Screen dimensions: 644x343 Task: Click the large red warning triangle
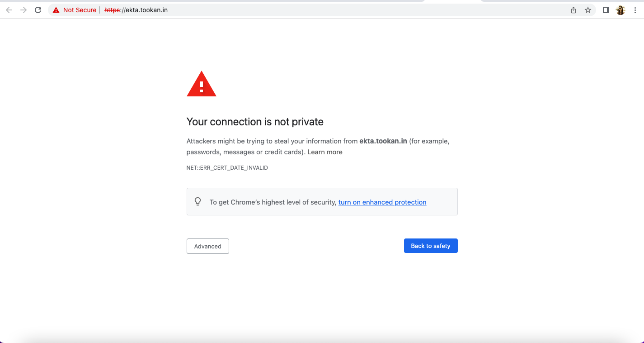[202, 84]
